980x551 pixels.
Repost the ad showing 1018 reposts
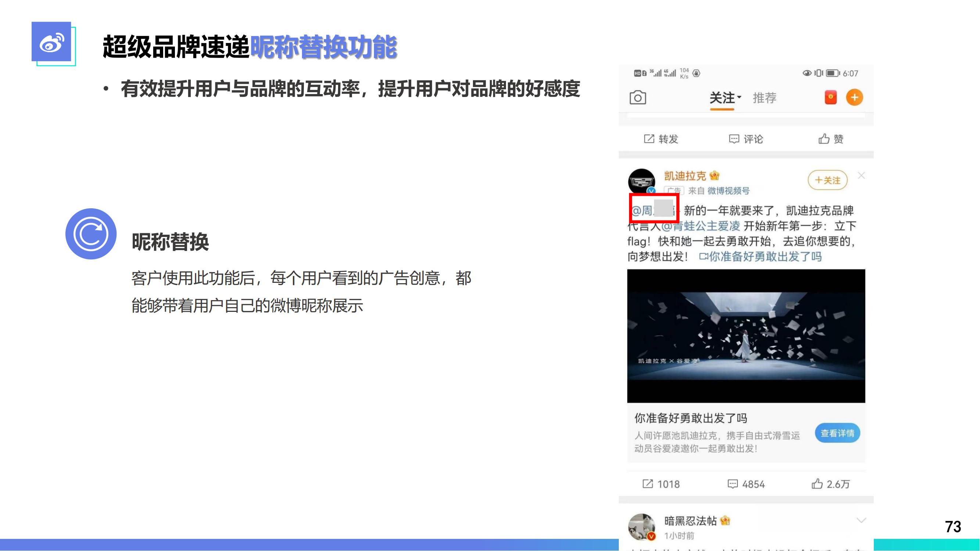tap(661, 484)
